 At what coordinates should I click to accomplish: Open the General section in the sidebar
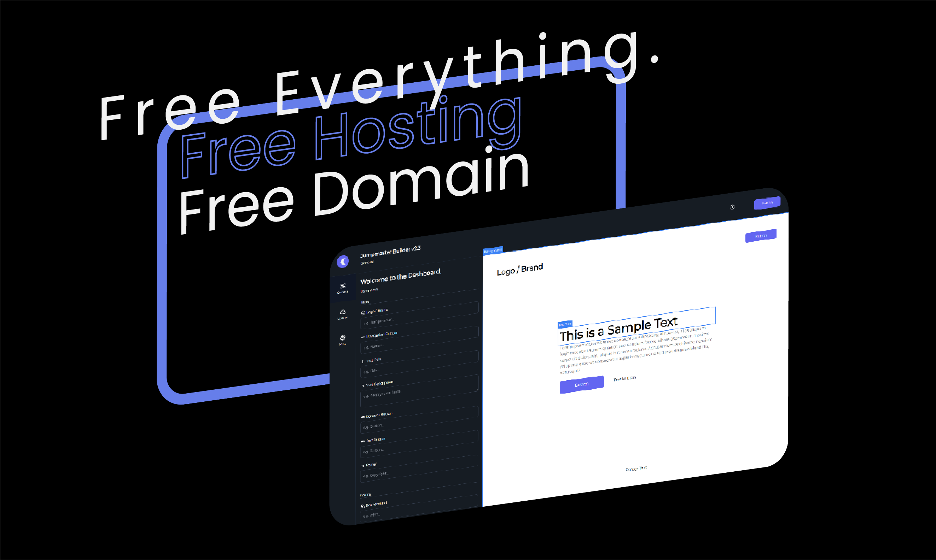343,288
